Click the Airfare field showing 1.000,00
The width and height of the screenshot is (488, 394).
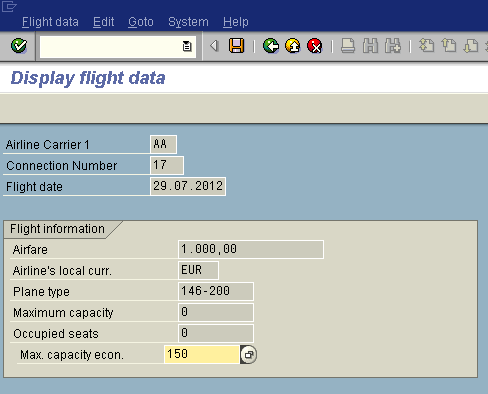coord(251,249)
